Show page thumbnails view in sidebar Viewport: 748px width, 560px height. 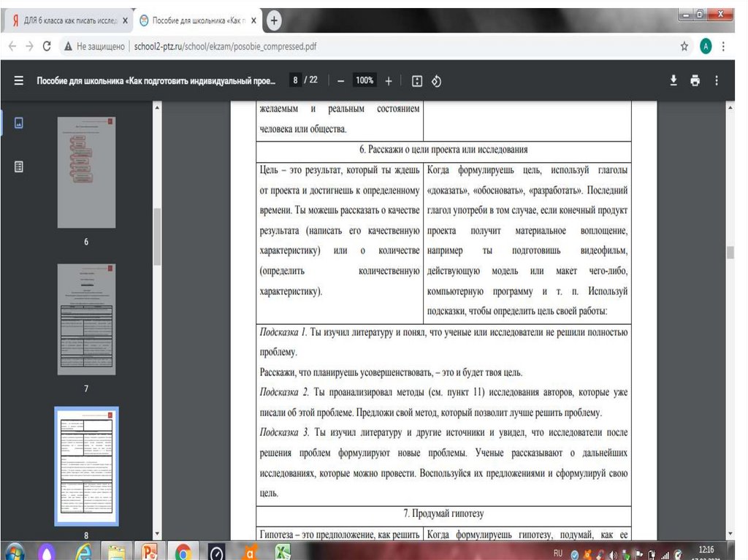(x=19, y=123)
